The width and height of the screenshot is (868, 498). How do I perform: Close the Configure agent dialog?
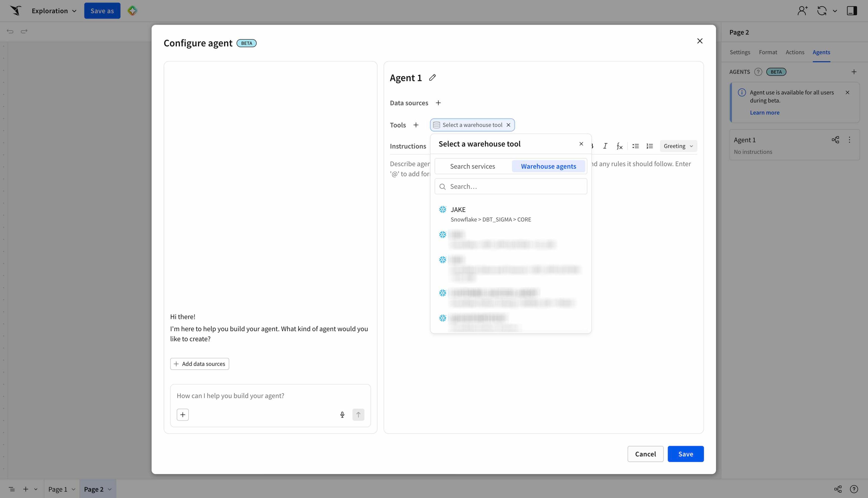click(700, 41)
